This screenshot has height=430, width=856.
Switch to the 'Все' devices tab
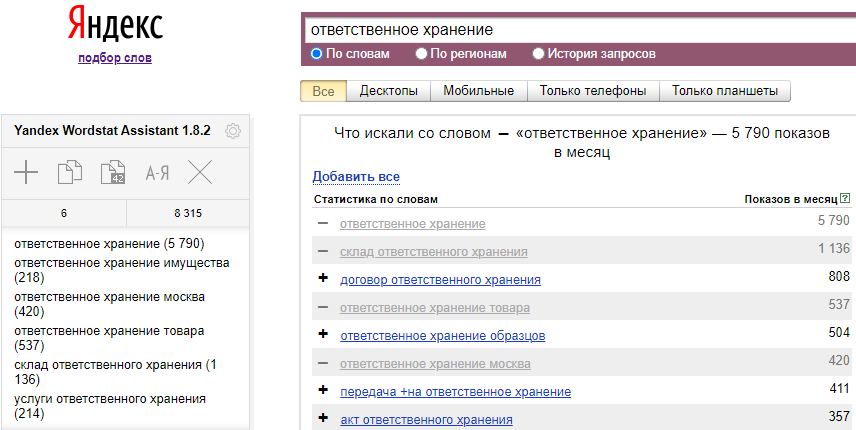(x=323, y=91)
